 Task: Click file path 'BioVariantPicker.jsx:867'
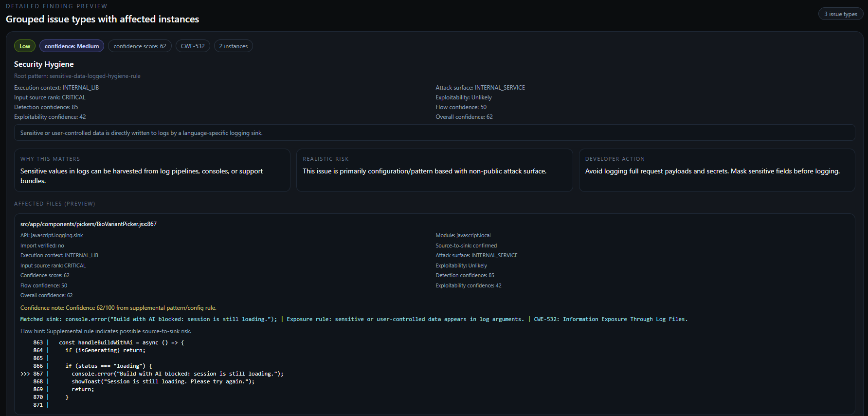point(89,224)
